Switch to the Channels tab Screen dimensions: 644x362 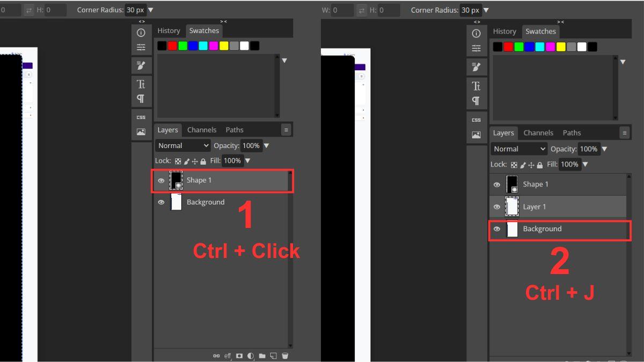tap(202, 129)
